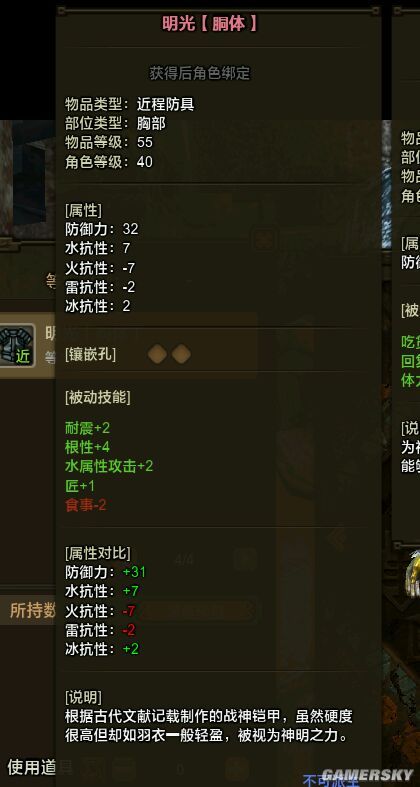The height and width of the screenshot is (787, 420).
Task: Click the 所持数 label bar
Action: pyautogui.click(x=31, y=610)
